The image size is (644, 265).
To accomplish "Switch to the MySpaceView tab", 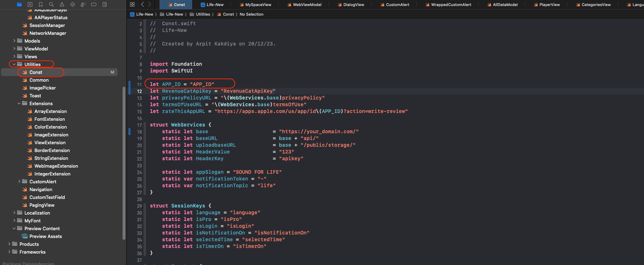I will point(255,5).
